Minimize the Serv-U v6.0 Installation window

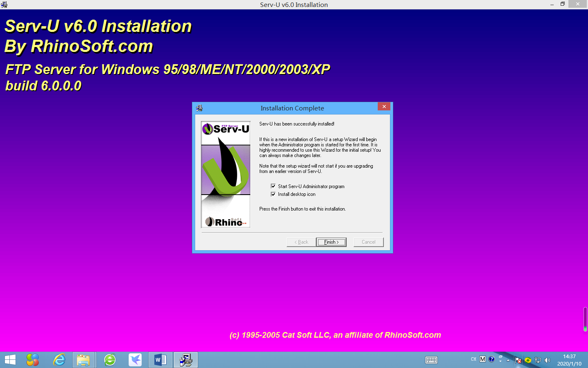pyautogui.click(x=552, y=4)
